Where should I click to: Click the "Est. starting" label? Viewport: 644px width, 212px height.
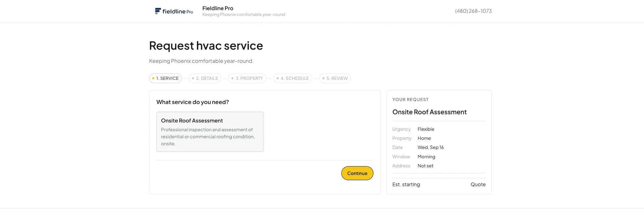tap(406, 184)
